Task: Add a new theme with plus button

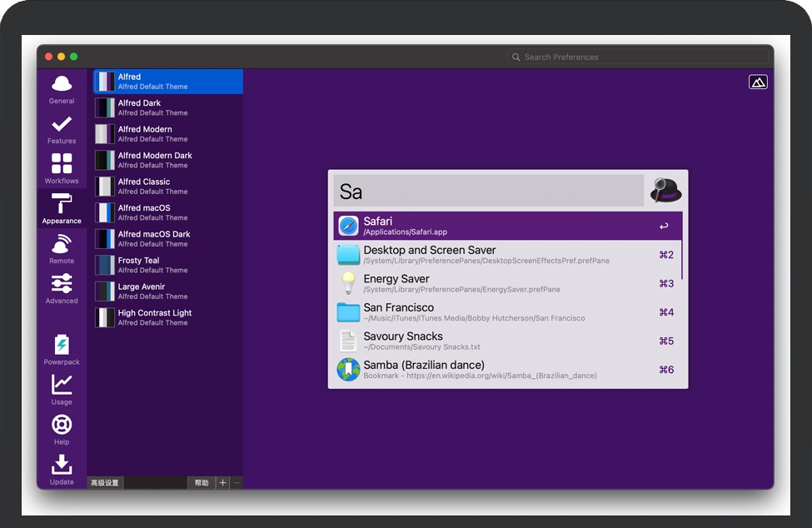Action: click(x=222, y=483)
